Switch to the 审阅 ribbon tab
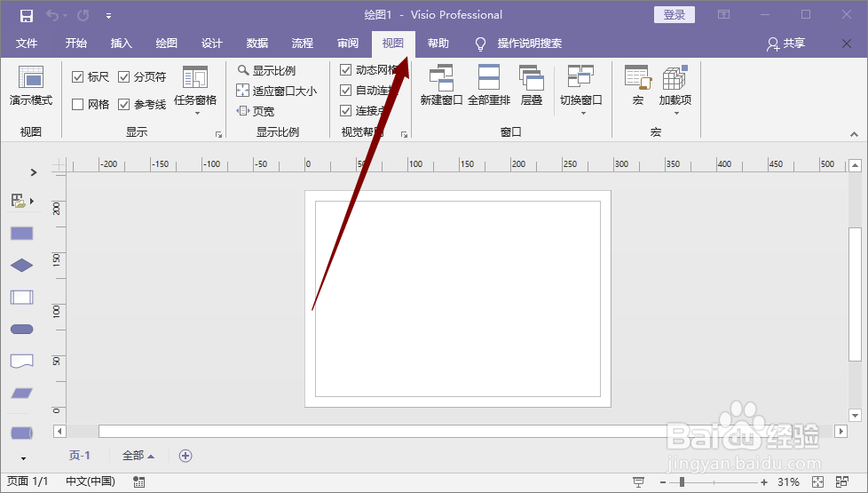The height and width of the screenshot is (493, 868). tap(348, 44)
